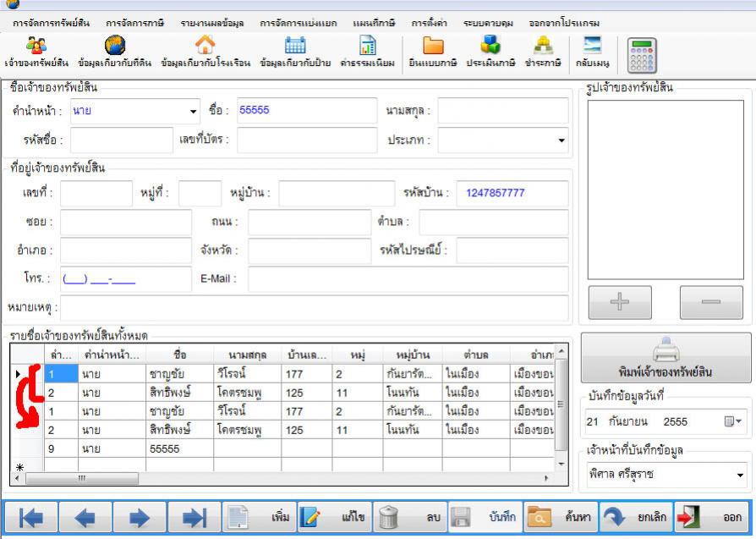Click table's vertical scrollbar up arrow
The height and width of the screenshot is (539, 756).
pos(561,351)
